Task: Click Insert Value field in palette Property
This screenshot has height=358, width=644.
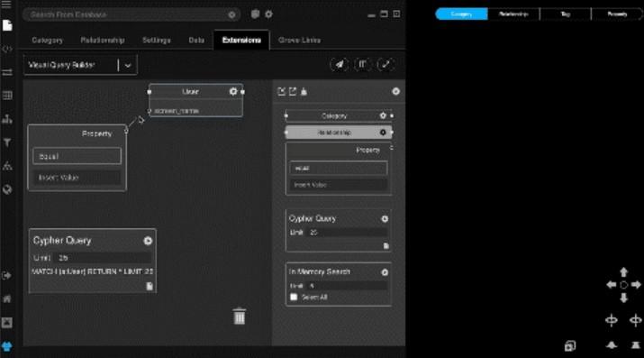Action: (x=338, y=185)
